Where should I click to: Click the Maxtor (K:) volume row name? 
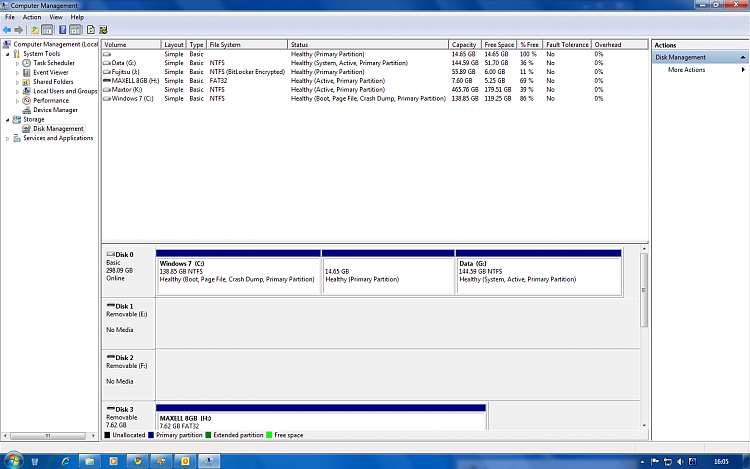[126, 89]
